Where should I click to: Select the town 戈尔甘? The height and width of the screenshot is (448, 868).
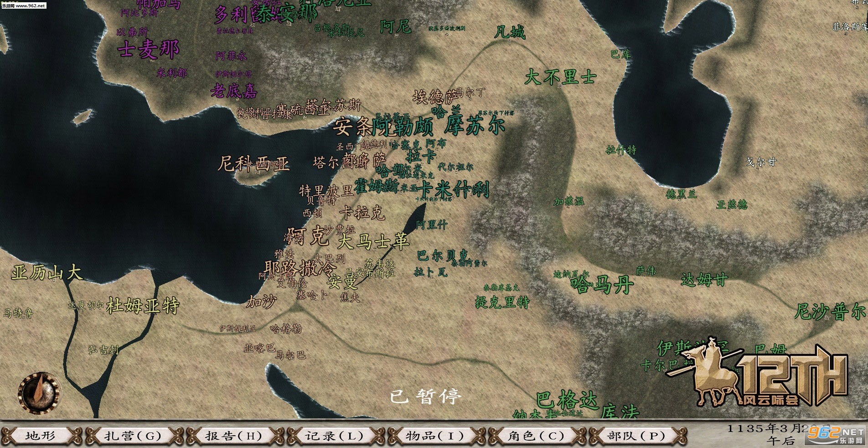pos(761,161)
